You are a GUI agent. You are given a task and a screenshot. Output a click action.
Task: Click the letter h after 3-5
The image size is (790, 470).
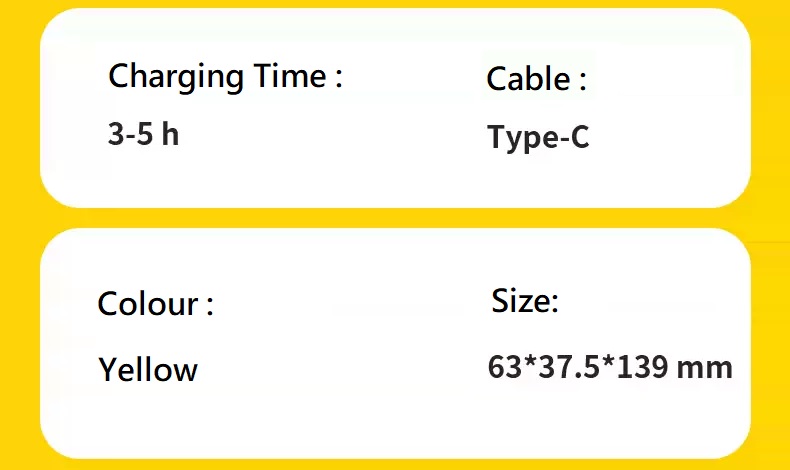pyautogui.click(x=170, y=134)
